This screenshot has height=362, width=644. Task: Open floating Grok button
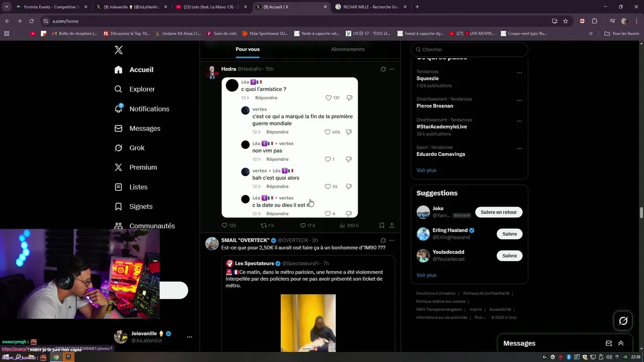click(623, 321)
